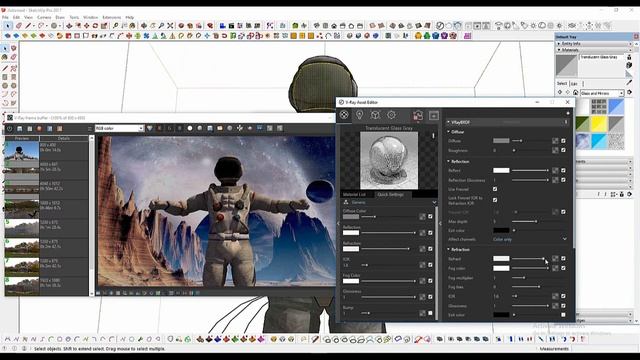Viewport: 640px width, 360px height.
Task: Select the first render history thumbnail
Action: coord(22,150)
